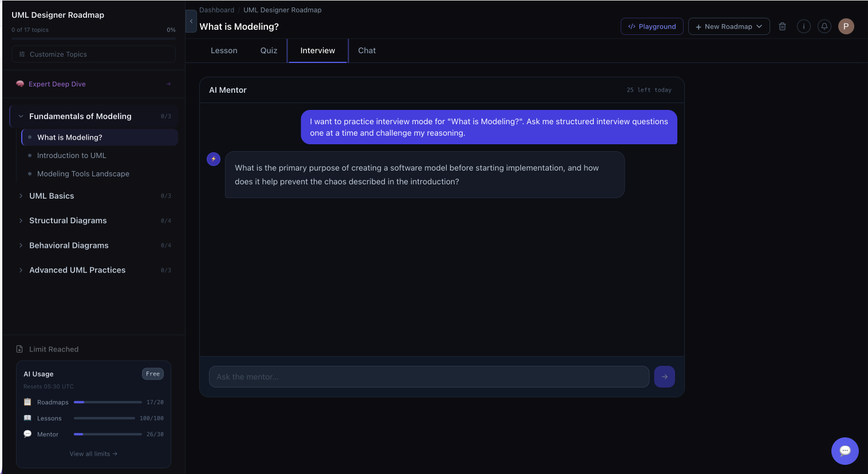Focus the Ask the mentor input field

click(429, 377)
